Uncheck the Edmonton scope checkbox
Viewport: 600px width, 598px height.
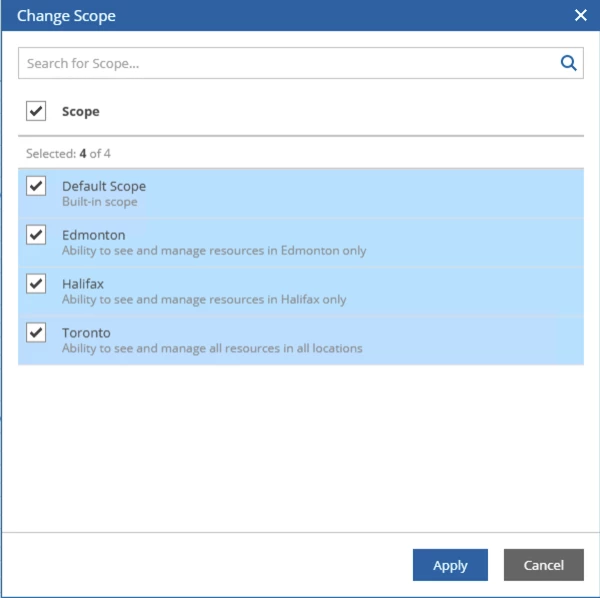[x=36, y=235]
